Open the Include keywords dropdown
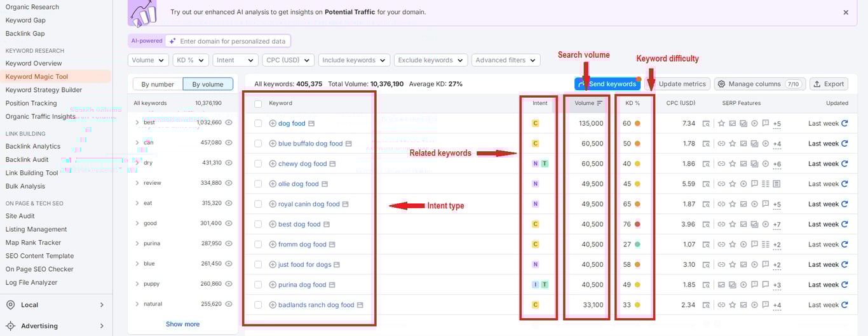The image size is (868, 336). [x=354, y=60]
